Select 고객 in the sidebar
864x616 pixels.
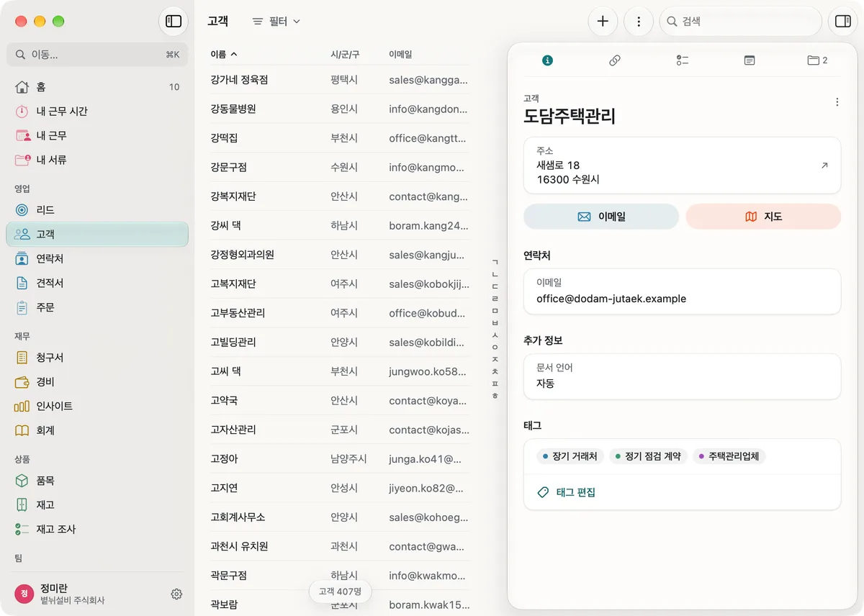pyautogui.click(x=97, y=234)
